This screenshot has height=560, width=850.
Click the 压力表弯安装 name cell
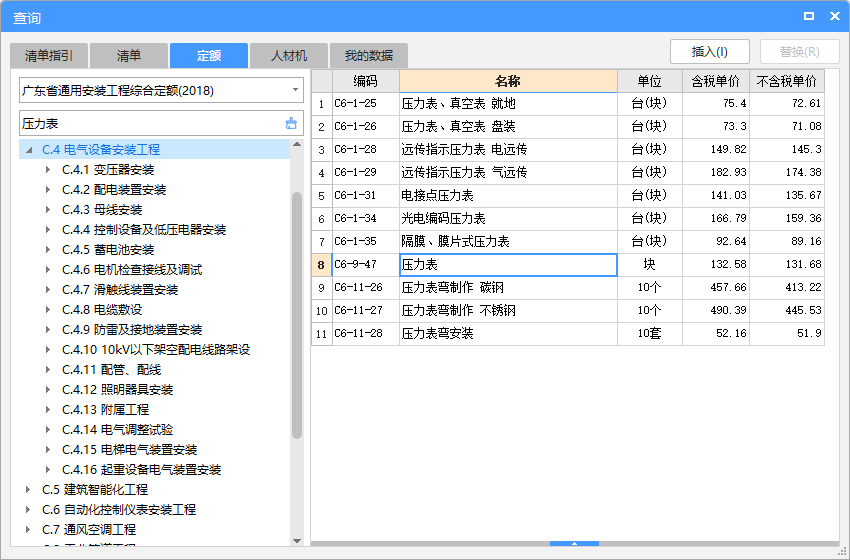coord(508,334)
